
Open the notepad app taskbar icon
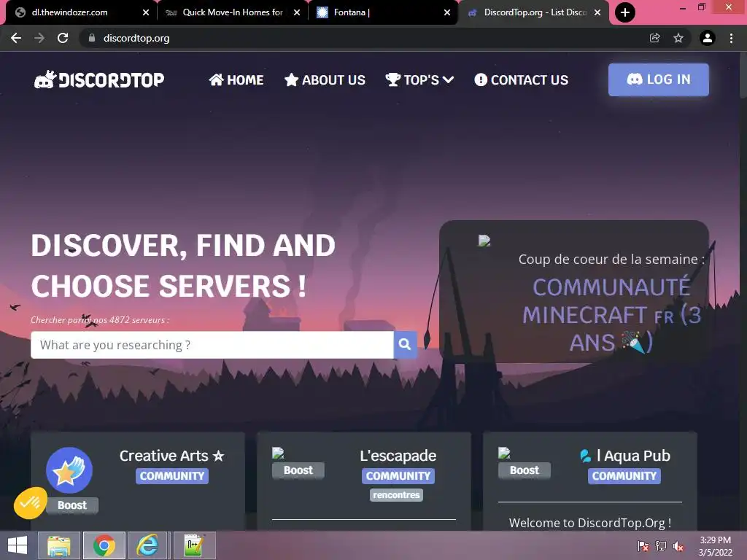[194, 545]
